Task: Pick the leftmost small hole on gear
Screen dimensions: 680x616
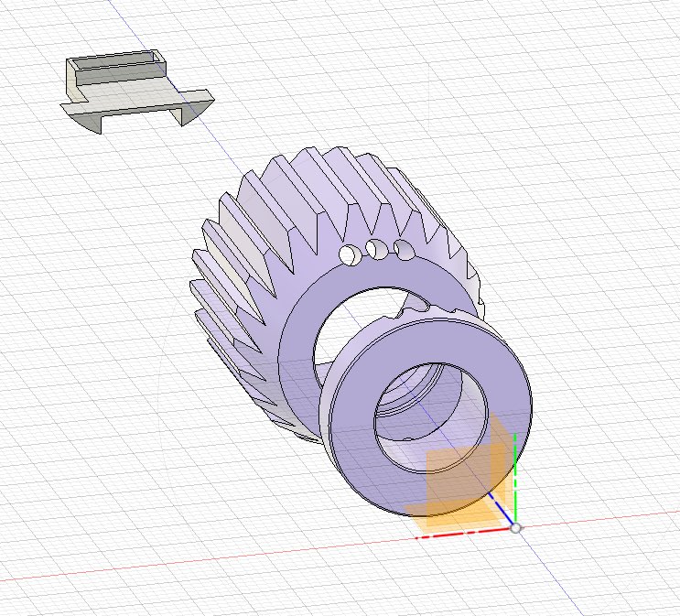Action: point(349,254)
